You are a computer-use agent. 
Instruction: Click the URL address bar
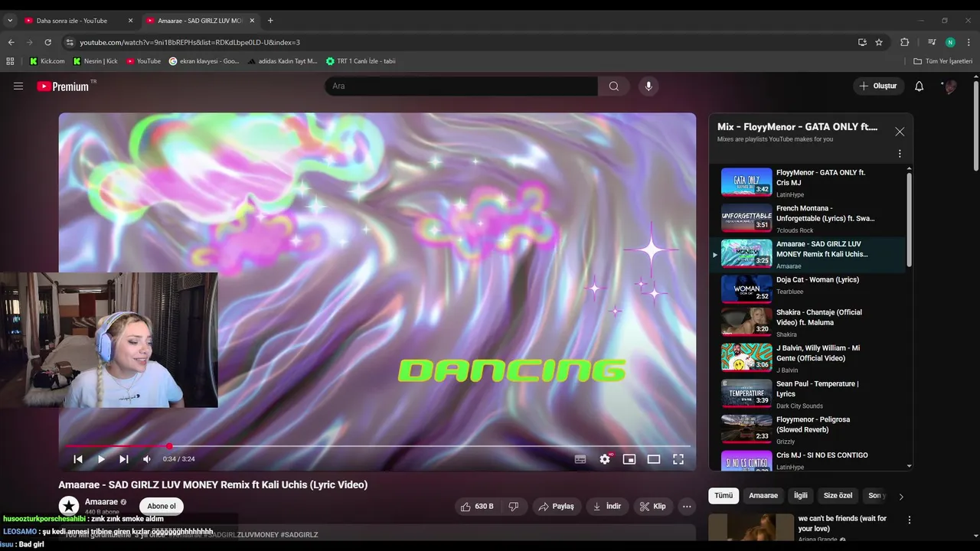coord(462,42)
